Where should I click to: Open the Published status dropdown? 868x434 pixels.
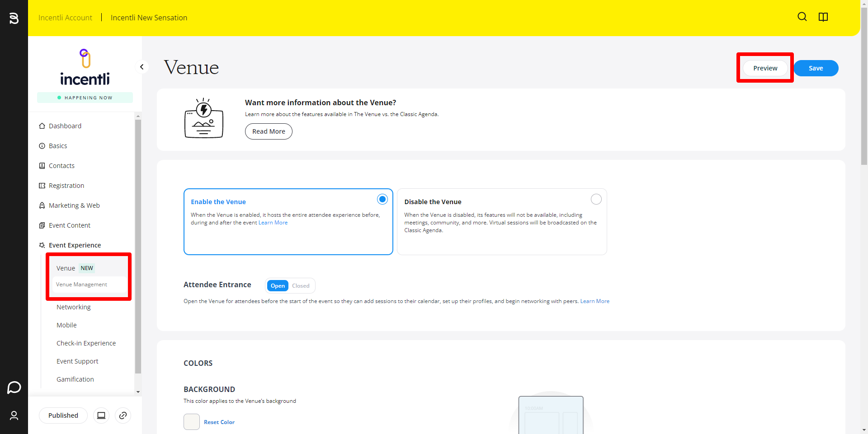[63, 415]
